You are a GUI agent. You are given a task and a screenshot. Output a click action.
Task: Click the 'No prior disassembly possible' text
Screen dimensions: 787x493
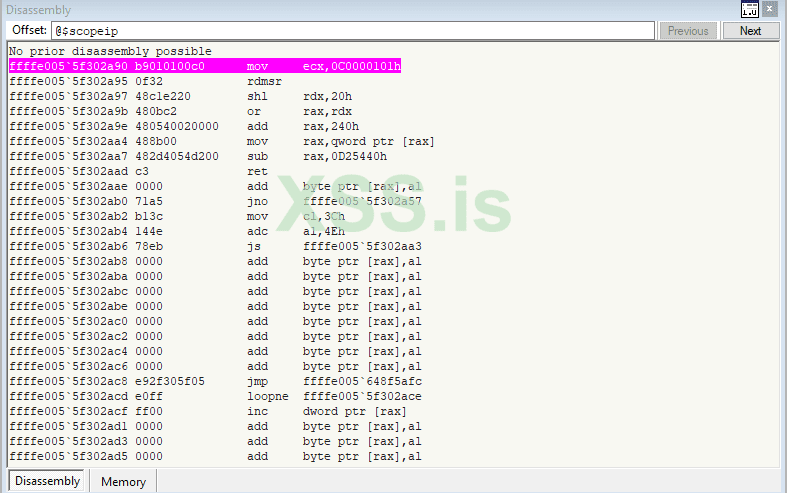tap(110, 51)
